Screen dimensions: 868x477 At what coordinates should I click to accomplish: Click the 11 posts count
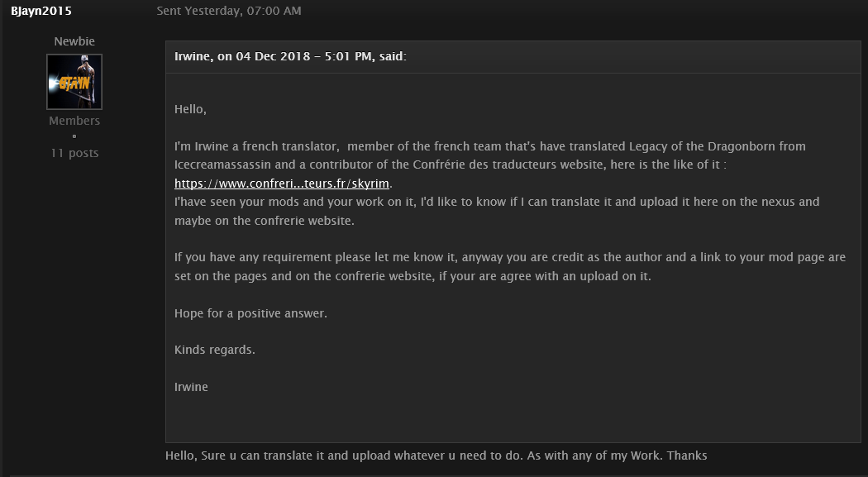(74, 153)
